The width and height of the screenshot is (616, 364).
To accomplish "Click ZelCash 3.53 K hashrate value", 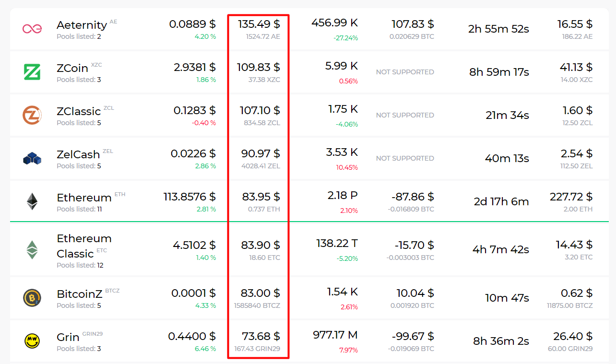I will (342, 153).
